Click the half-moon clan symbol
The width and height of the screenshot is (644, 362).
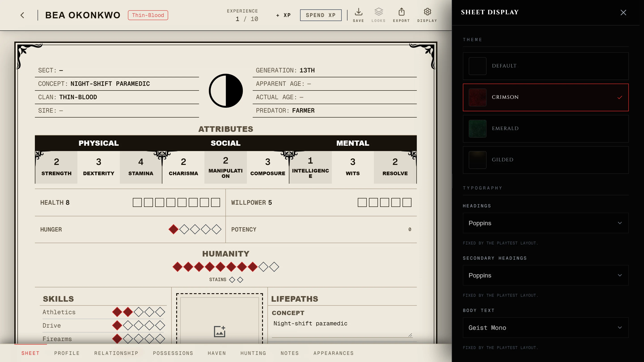(x=226, y=91)
